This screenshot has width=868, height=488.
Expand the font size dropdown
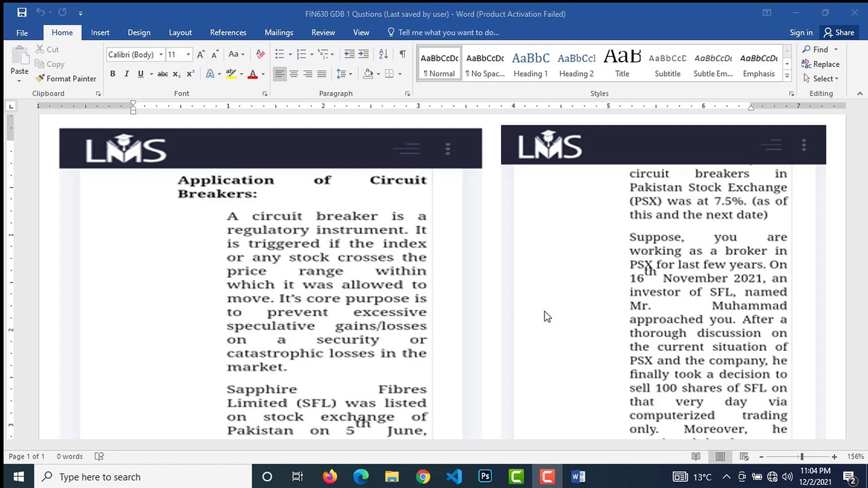coord(188,54)
